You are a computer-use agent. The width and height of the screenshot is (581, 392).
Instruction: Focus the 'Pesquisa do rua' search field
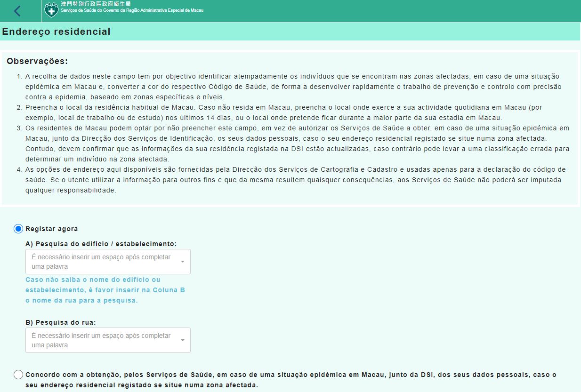click(101, 340)
